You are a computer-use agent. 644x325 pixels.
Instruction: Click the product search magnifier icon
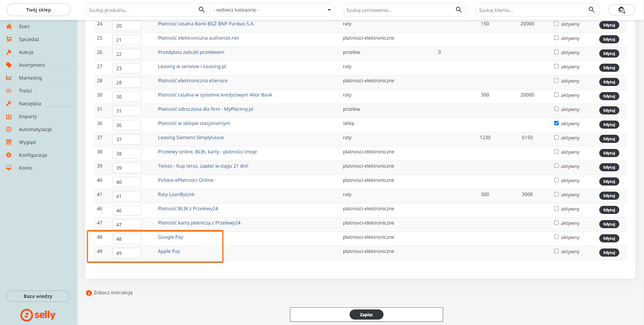point(202,10)
